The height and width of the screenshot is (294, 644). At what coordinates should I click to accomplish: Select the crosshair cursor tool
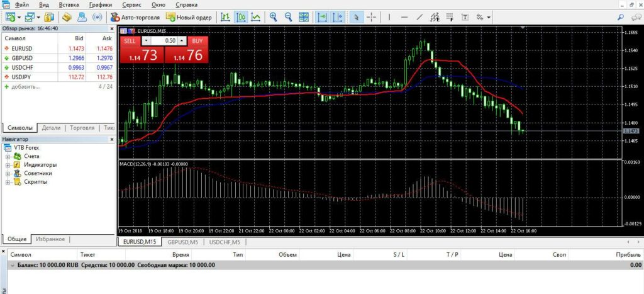[x=372, y=17]
